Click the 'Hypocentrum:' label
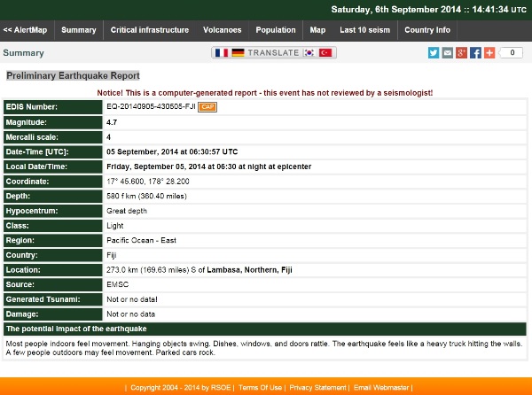The width and height of the screenshot is (532, 395). (x=32, y=211)
